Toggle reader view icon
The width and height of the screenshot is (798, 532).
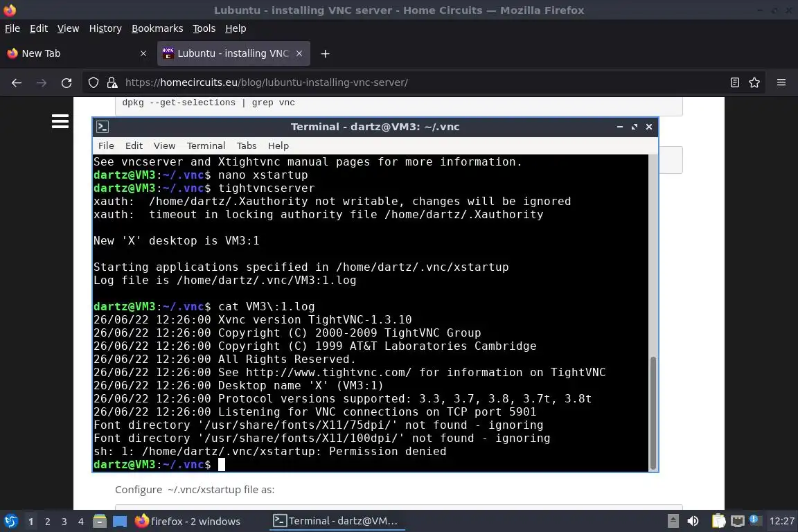[x=734, y=82]
